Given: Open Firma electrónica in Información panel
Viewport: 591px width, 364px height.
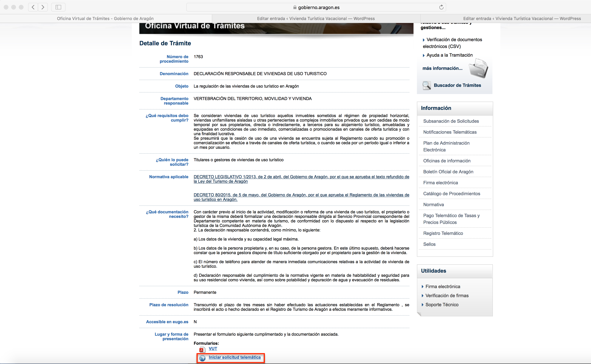Looking at the screenshot, I should pos(440,183).
